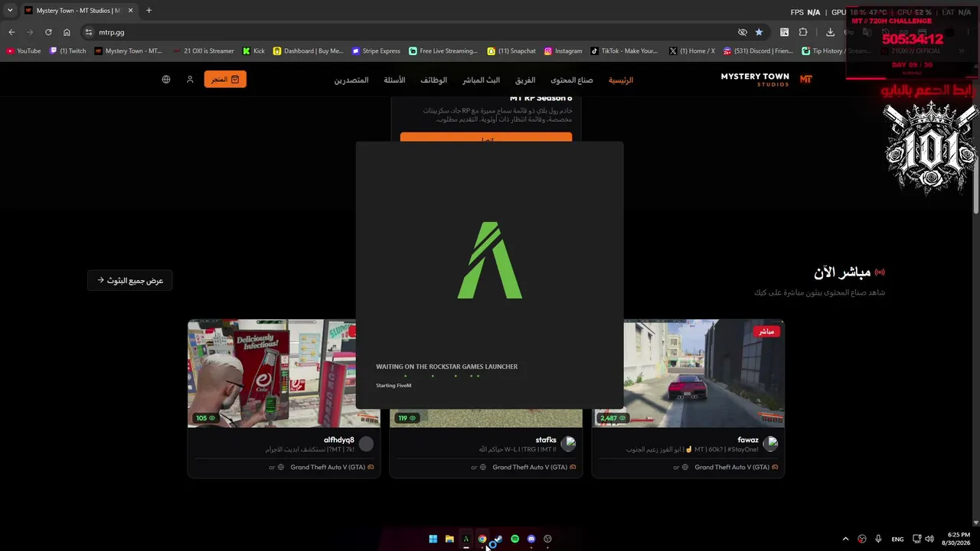Go to the الرئيسية home menu item
The width and height of the screenshot is (980, 551).
[x=621, y=80]
